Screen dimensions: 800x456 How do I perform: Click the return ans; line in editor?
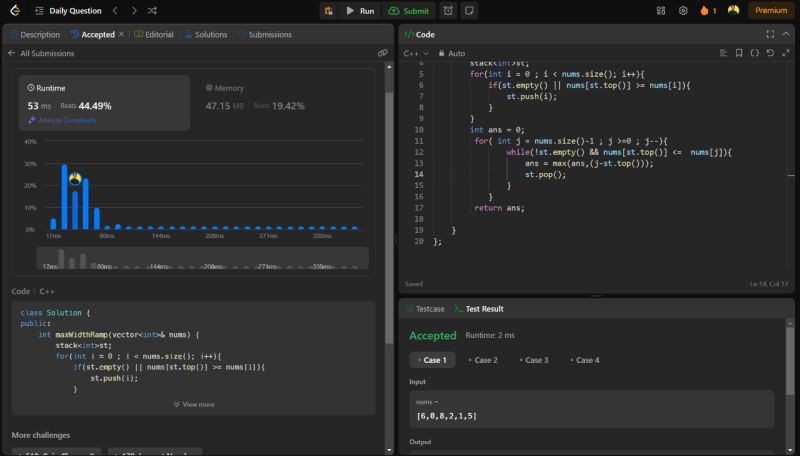click(499, 208)
